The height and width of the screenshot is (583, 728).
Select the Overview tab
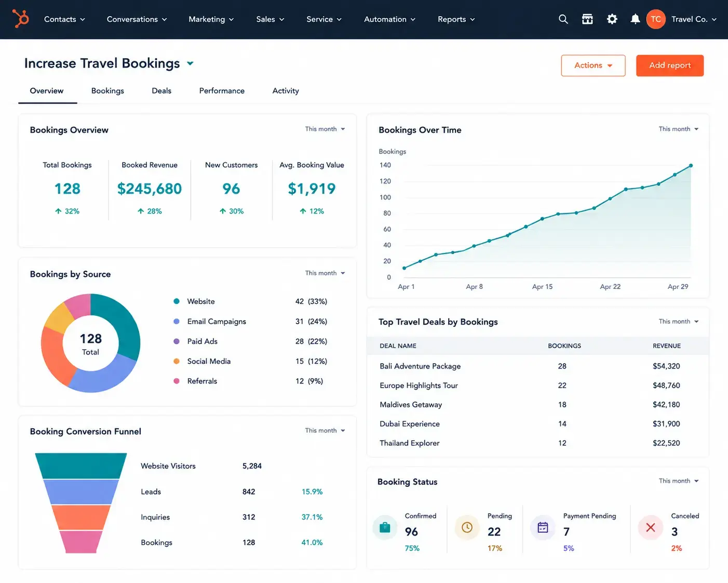coord(47,91)
